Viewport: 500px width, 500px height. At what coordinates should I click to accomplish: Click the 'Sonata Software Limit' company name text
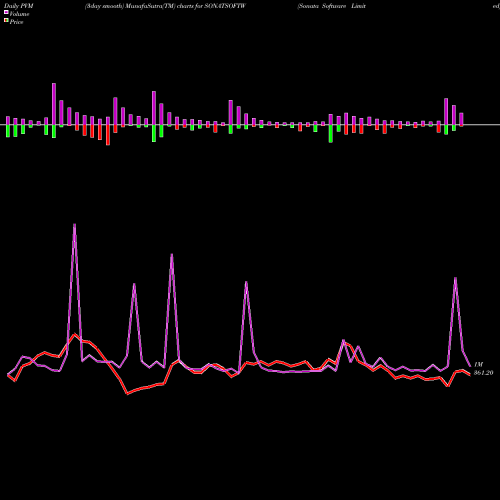pyautogui.click(x=332, y=6)
